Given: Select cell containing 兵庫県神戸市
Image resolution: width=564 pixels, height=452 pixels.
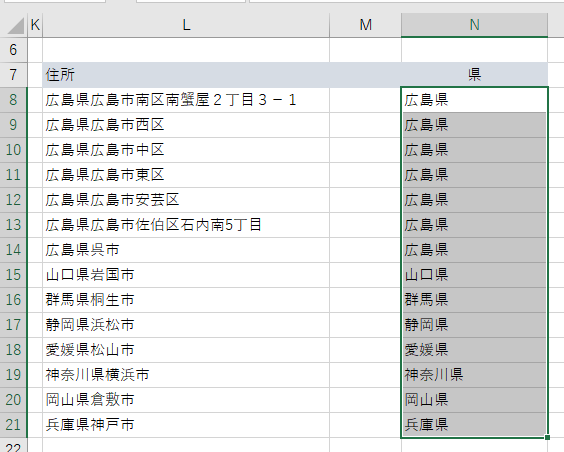Looking at the screenshot, I should (x=186, y=425).
